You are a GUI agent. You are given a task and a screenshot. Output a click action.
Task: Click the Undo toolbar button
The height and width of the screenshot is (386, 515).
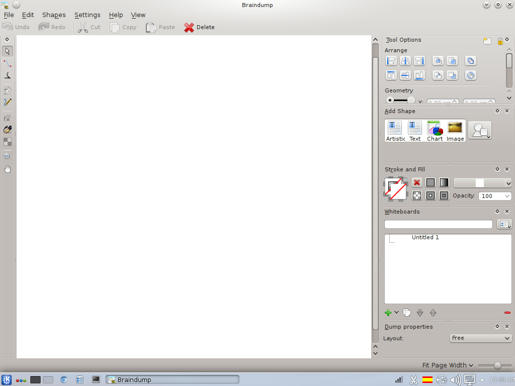point(16,27)
